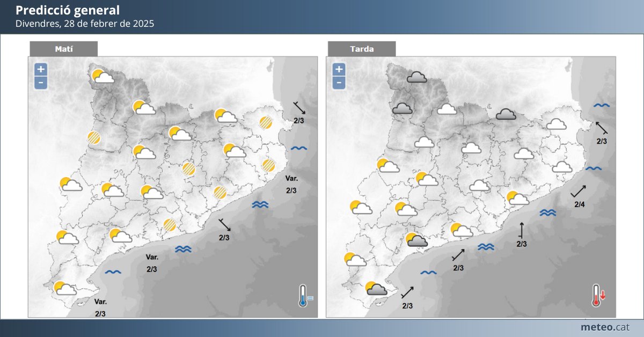Select the southernmost "Var." wind label on Matí

[100, 302]
